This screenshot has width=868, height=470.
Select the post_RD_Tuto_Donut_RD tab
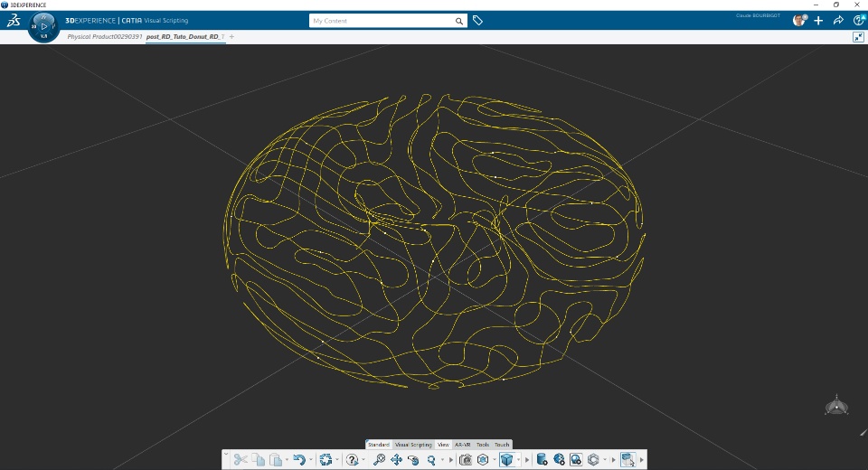(185, 36)
